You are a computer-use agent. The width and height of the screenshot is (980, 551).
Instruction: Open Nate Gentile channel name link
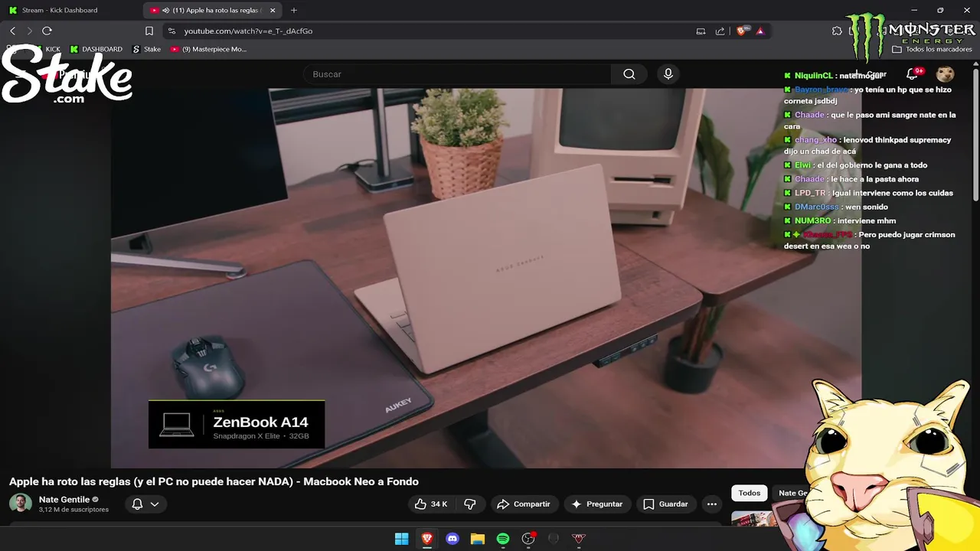[64, 500]
